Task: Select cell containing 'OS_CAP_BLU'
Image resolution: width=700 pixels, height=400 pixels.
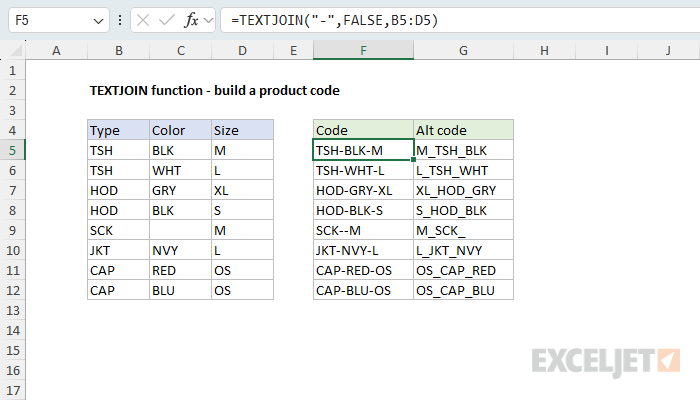Action: click(x=463, y=290)
